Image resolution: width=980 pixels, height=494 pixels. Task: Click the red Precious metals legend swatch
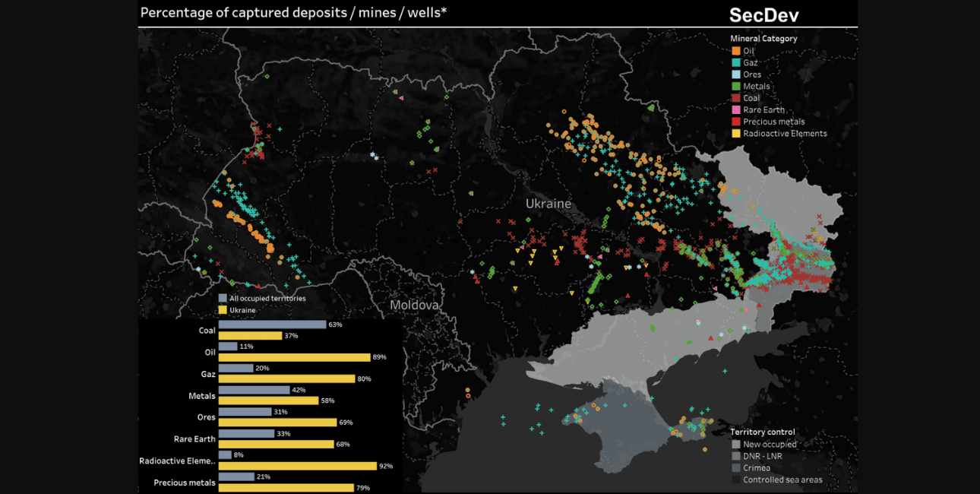click(735, 122)
